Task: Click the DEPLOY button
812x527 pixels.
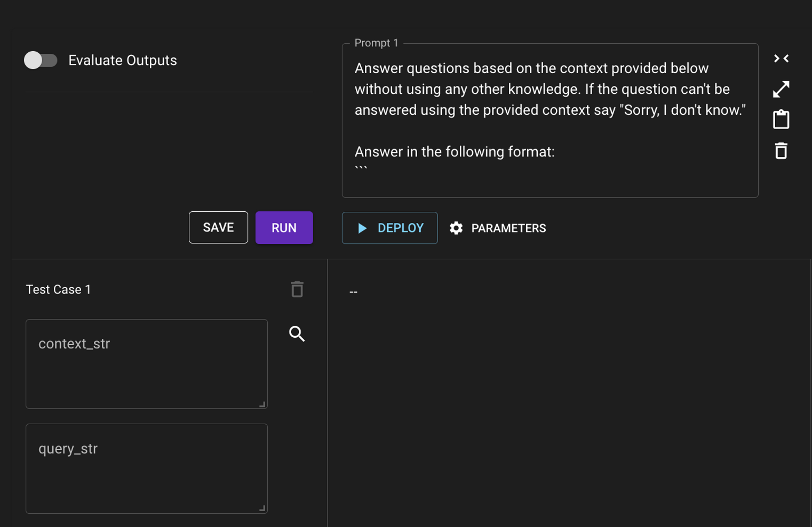Action: pyautogui.click(x=390, y=228)
